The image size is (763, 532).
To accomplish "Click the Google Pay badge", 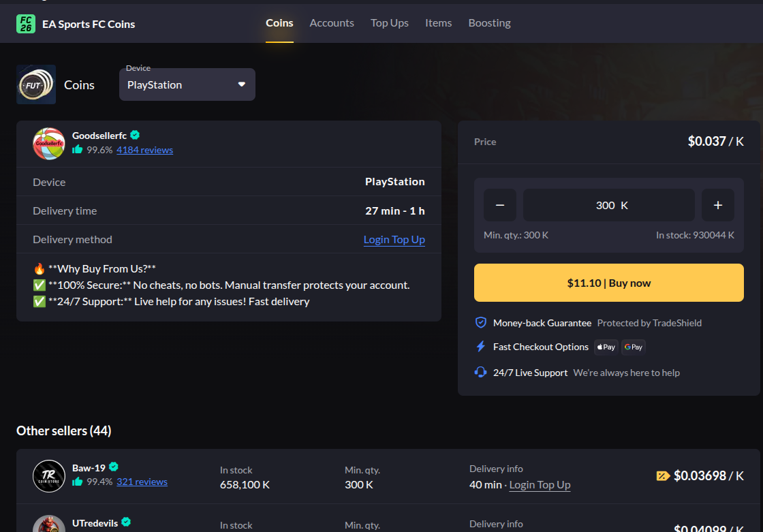I will coord(633,347).
